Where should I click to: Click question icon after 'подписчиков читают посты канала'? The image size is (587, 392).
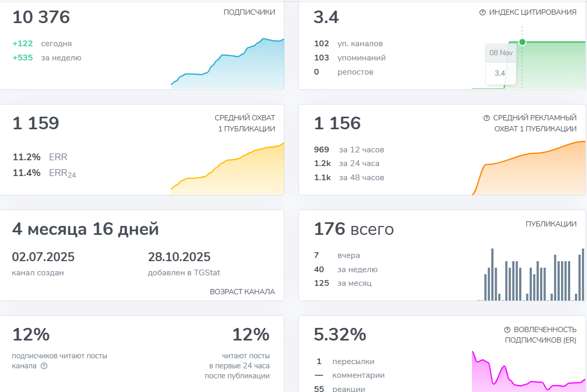click(x=44, y=366)
